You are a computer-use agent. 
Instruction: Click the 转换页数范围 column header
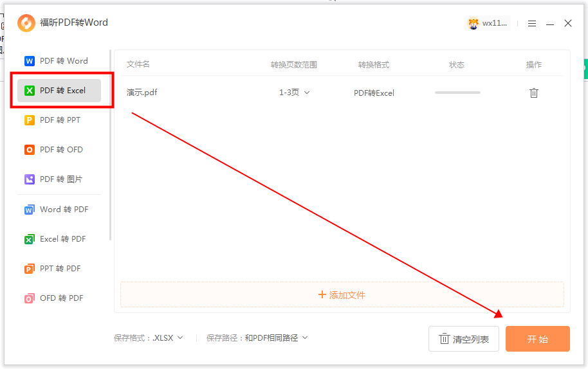(x=294, y=65)
